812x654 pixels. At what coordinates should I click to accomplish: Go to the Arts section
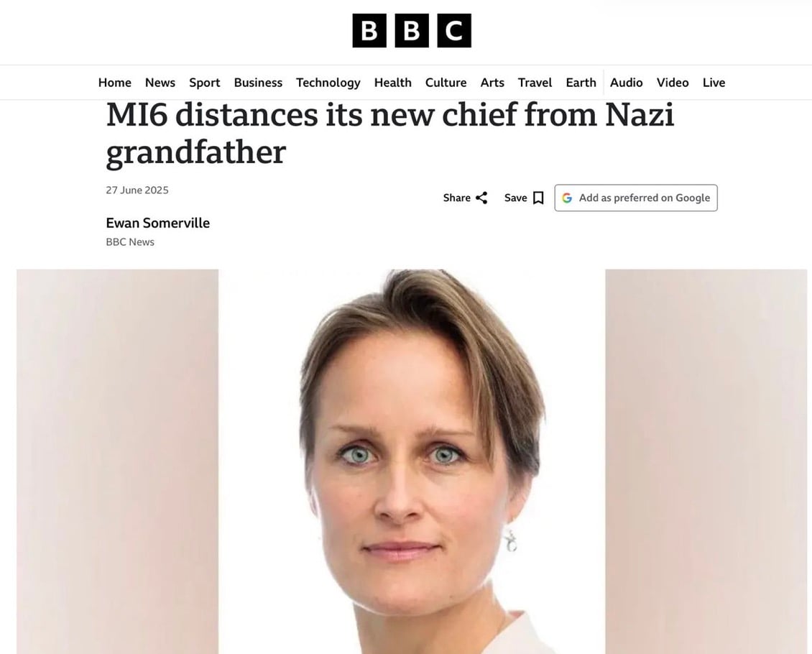tap(492, 83)
